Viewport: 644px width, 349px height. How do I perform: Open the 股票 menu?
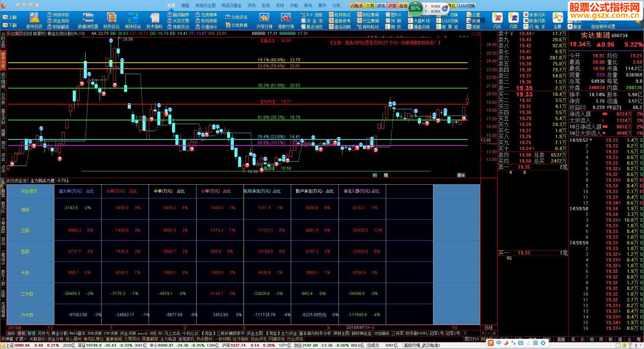coord(171,5)
